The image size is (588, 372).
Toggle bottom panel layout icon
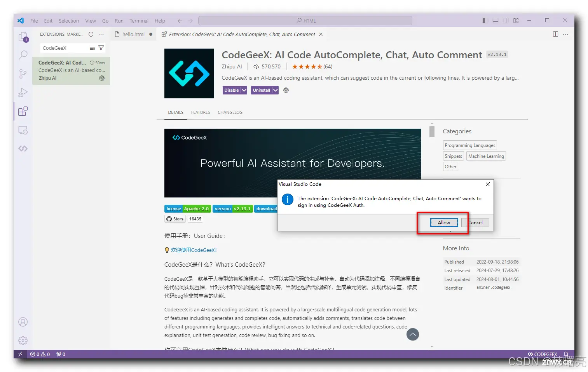[496, 21]
